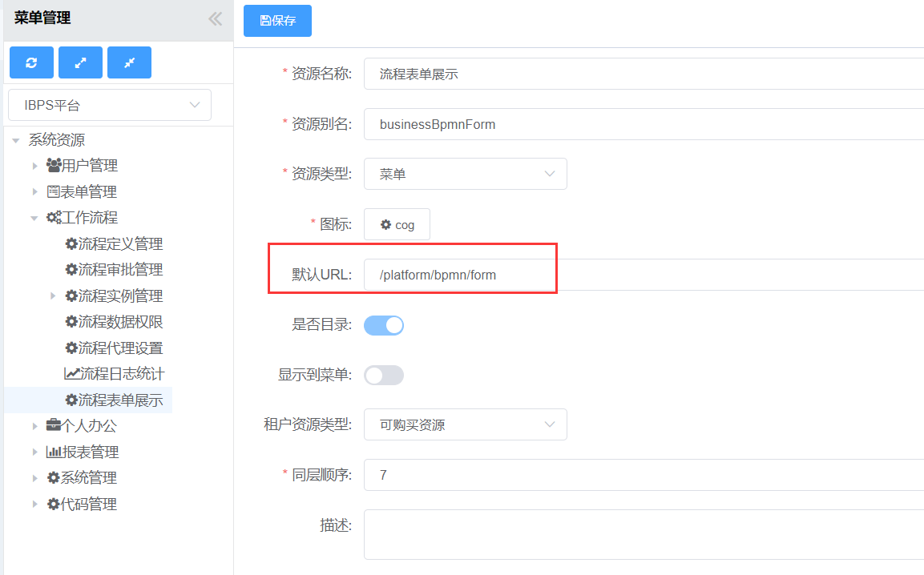The width and height of the screenshot is (924, 575).
Task: Click the collapse all nodes icon button
Action: click(x=129, y=62)
